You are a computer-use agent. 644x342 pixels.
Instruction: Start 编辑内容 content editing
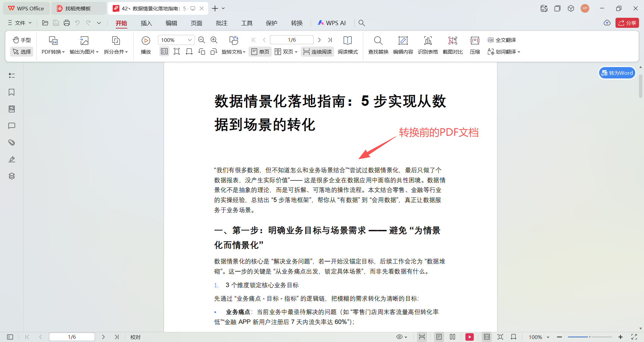click(403, 45)
